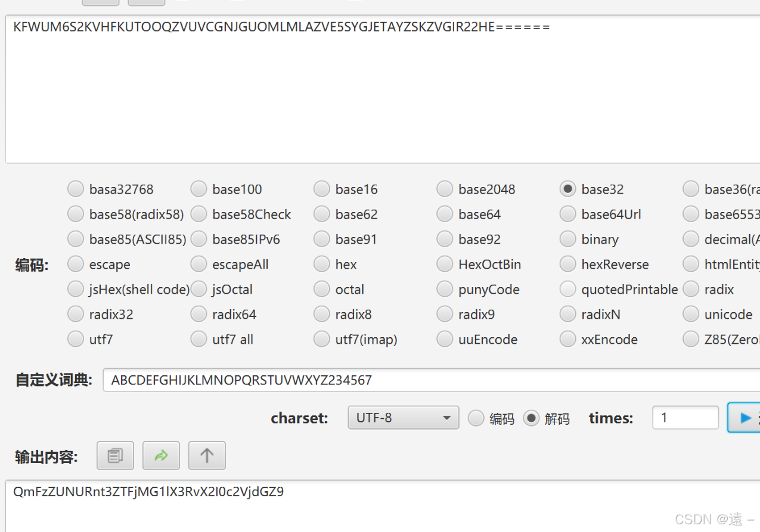Select the base64 encoding option
Viewport: 760px width, 532px height.
[445, 214]
